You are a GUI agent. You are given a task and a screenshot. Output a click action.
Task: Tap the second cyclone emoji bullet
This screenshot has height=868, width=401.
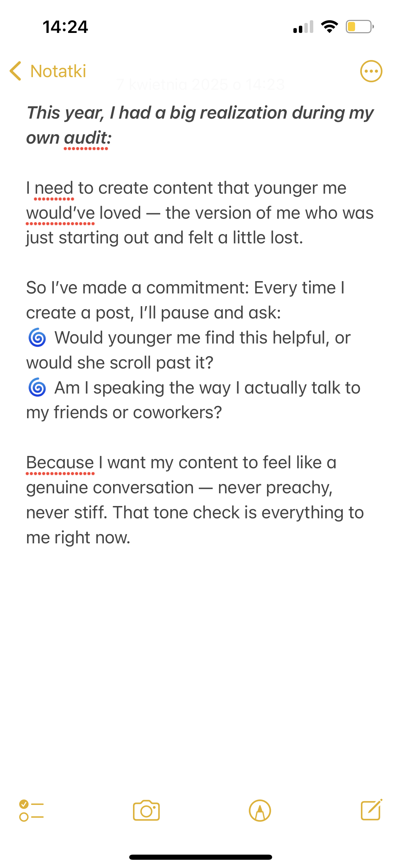37,388
